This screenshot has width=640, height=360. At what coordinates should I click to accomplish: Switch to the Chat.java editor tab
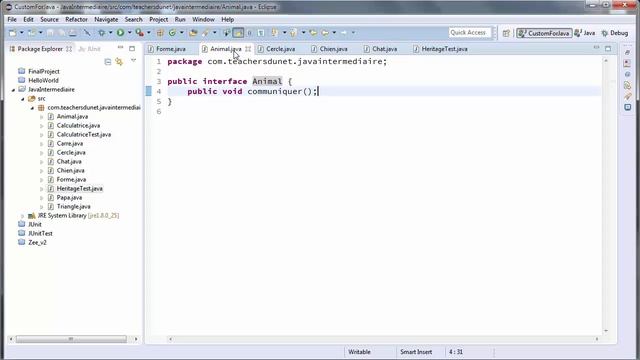[384, 49]
